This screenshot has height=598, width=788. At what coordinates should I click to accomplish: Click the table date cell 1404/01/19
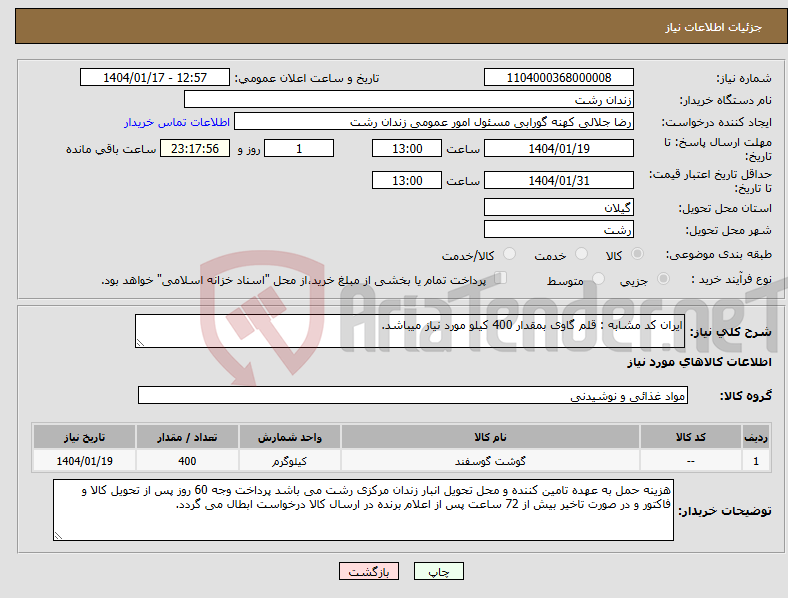coord(84,461)
